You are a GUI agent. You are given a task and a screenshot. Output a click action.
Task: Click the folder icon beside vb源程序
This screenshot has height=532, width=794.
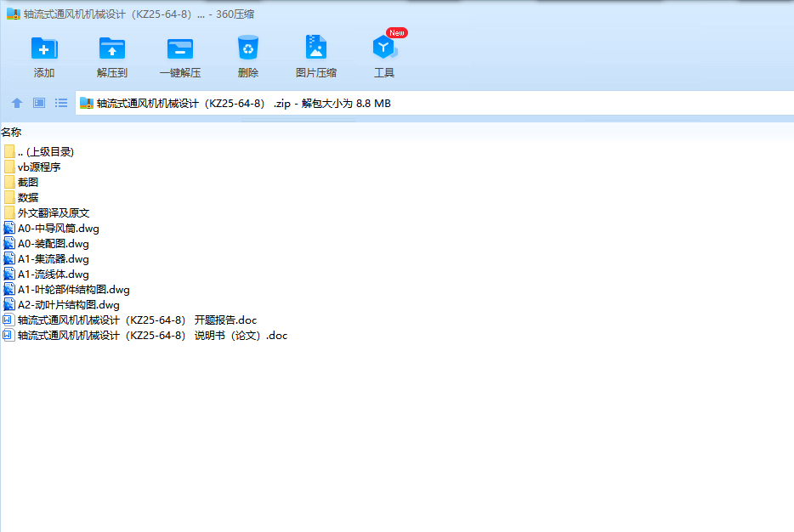pos(9,167)
